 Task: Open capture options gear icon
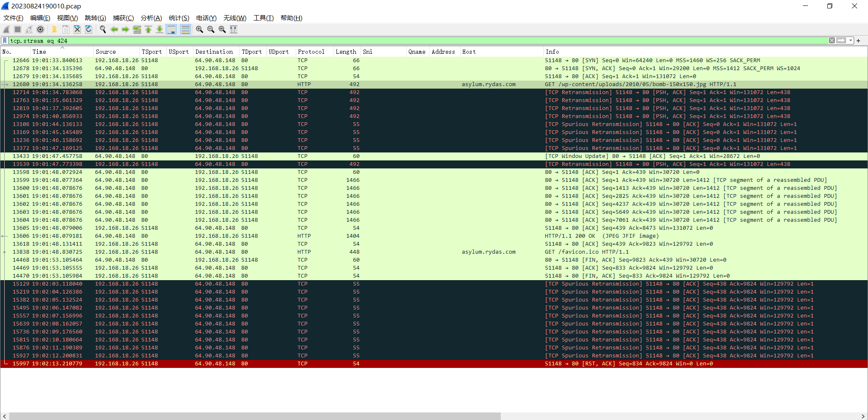(x=40, y=29)
